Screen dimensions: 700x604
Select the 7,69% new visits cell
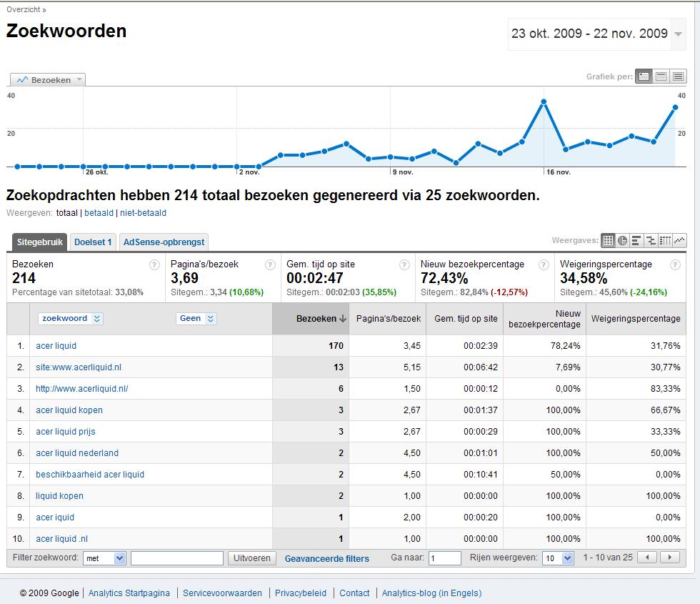pyautogui.click(x=544, y=367)
